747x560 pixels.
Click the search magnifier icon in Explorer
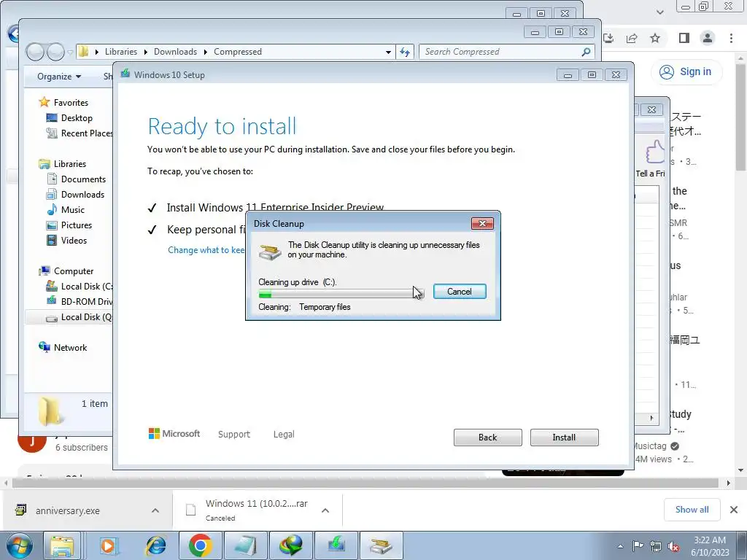(x=586, y=52)
